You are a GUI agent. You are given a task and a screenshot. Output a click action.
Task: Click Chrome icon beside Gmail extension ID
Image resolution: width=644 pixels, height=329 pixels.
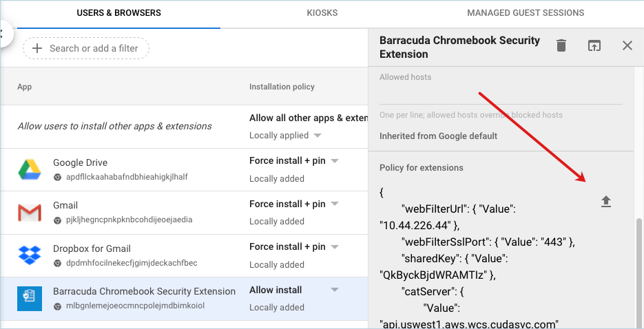[x=57, y=220]
